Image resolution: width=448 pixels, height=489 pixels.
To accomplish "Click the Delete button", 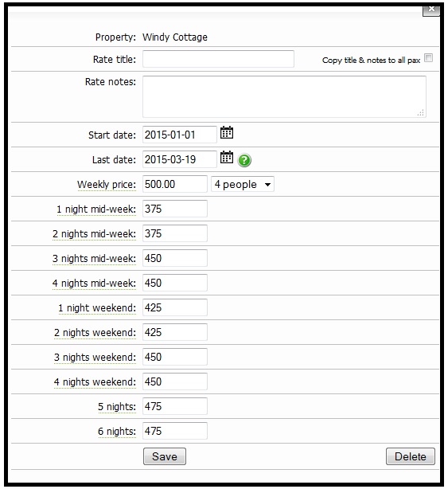I will click(x=411, y=456).
